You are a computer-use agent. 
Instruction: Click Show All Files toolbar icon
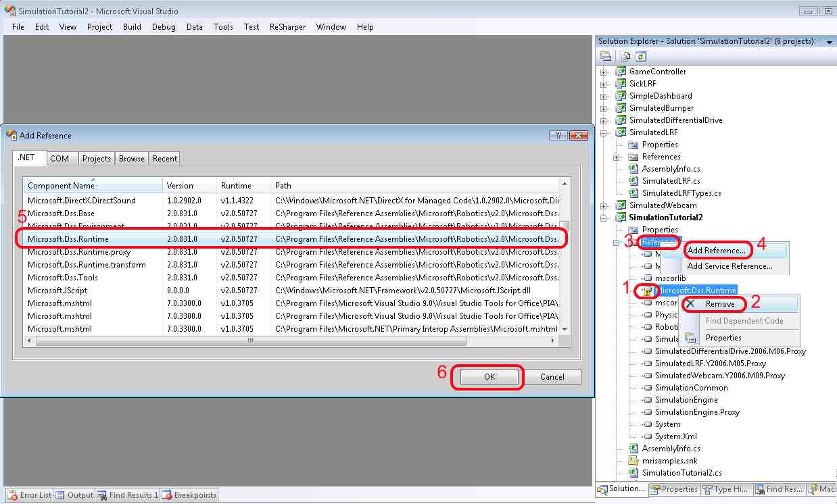click(626, 57)
